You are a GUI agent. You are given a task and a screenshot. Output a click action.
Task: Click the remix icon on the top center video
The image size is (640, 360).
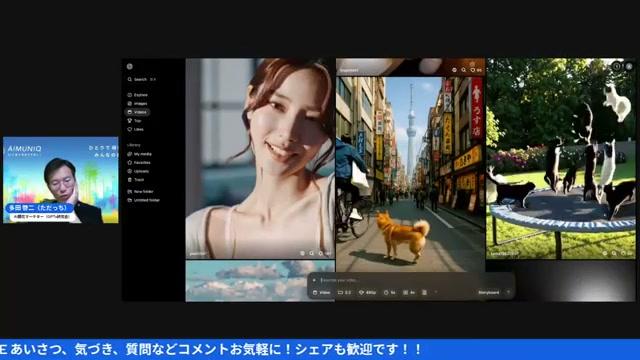[454, 70]
